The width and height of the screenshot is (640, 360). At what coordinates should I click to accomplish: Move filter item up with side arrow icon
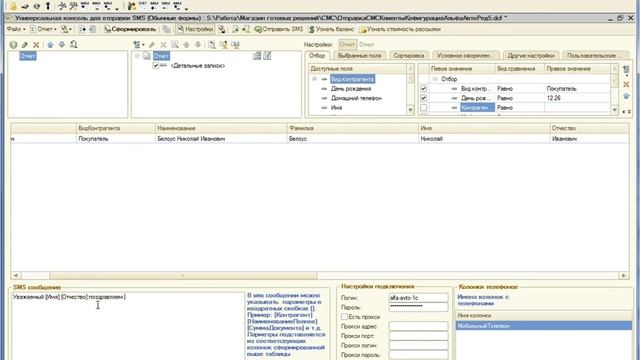626,96
